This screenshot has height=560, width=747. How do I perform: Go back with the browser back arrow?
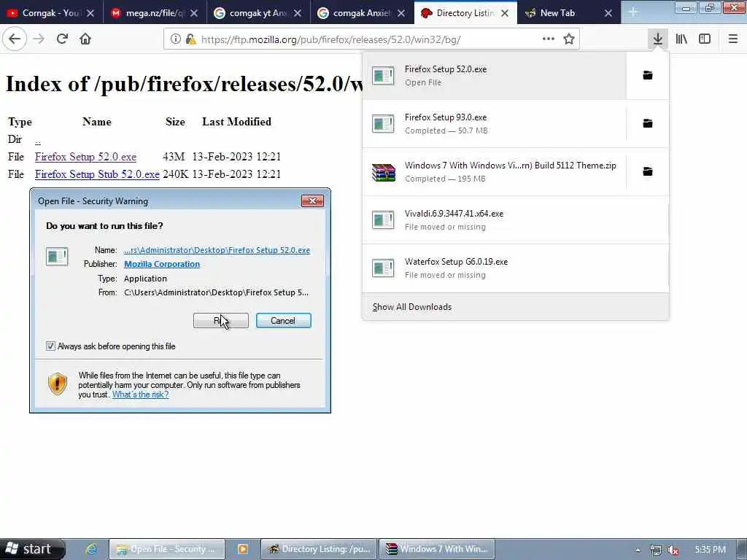point(15,39)
